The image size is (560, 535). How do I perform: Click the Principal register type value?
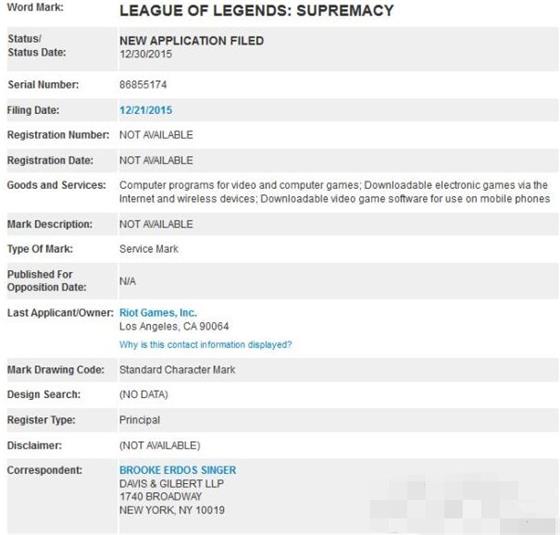(x=140, y=420)
